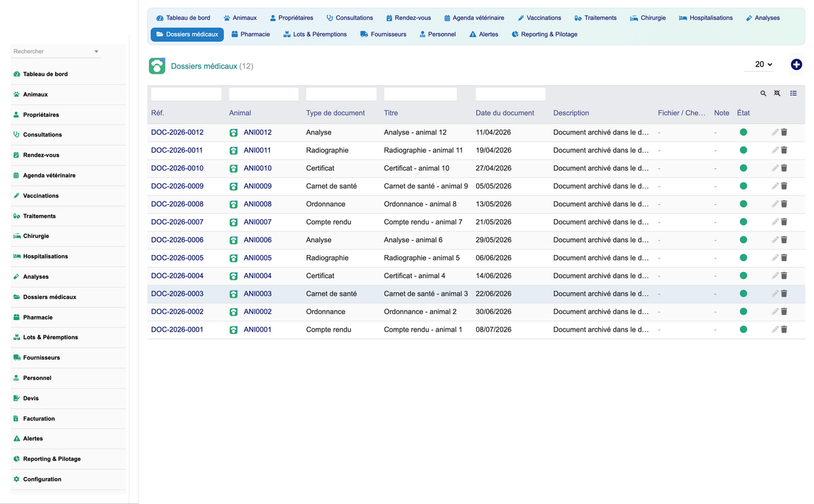Click the Titre column filter field
814x504 pixels.
point(420,94)
